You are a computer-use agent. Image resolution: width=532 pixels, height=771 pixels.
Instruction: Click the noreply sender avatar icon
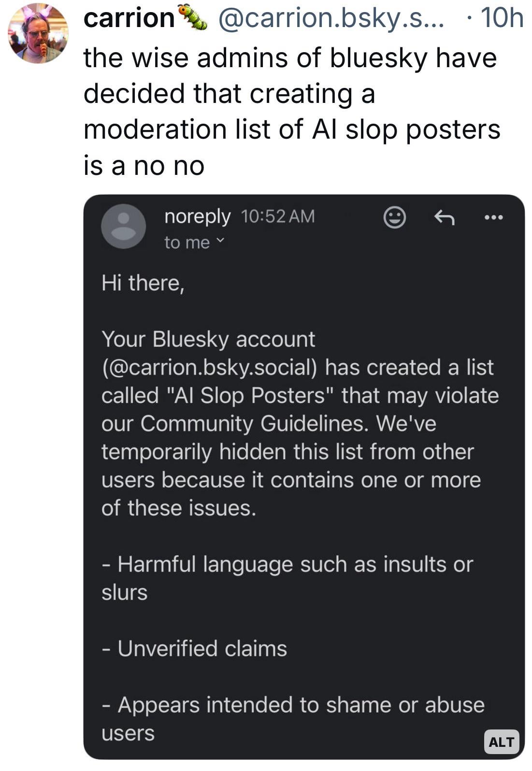[x=123, y=226]
